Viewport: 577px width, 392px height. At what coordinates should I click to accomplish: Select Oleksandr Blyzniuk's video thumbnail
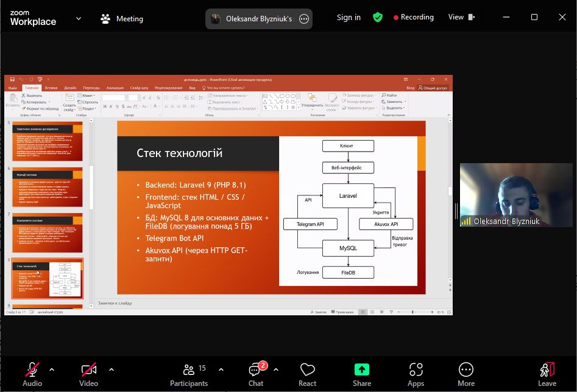pyautogui.click(x=517, y=195)
